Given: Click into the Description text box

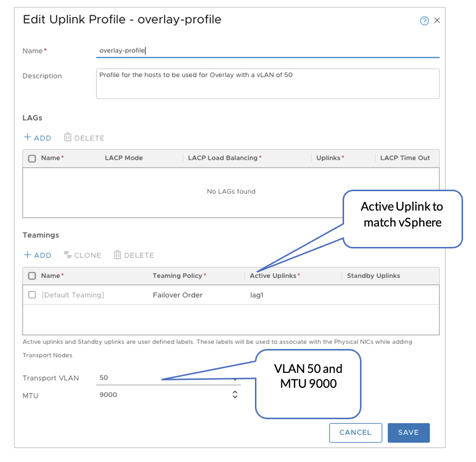Looking at the screenshot, I should 267,83.
